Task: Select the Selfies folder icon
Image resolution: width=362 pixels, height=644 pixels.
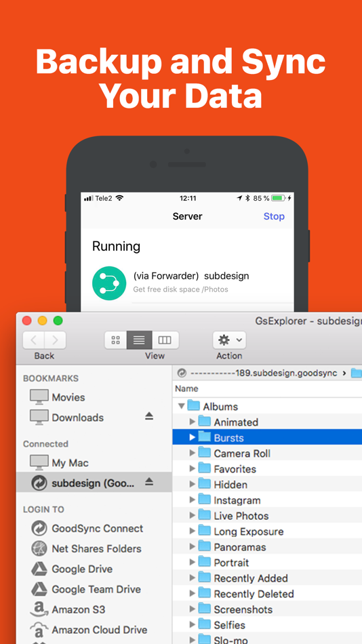Action: [204, 624]
